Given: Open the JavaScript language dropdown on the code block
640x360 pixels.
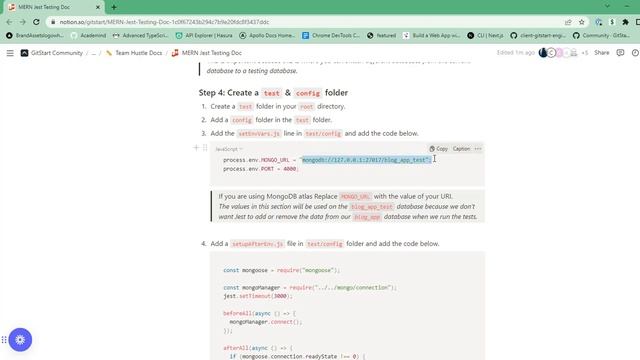Looking at the screenshot, I should coord(229,149).
